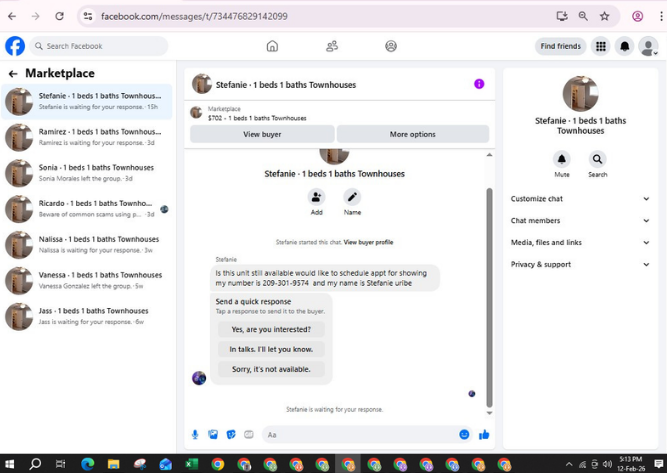This screenshot has height=473, width=667.
Task: Search in conversation via magnifier icon
Action: 597,160
